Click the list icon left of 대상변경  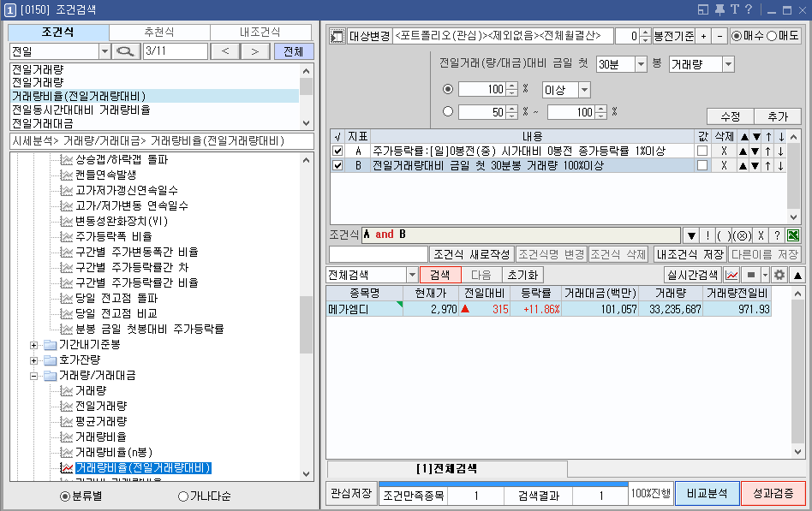point(337,36)
